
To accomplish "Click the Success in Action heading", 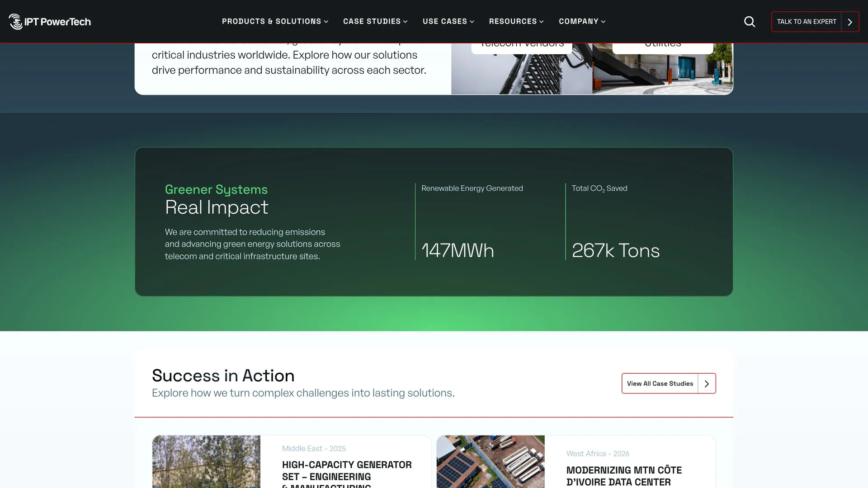I will pos(223,375).
